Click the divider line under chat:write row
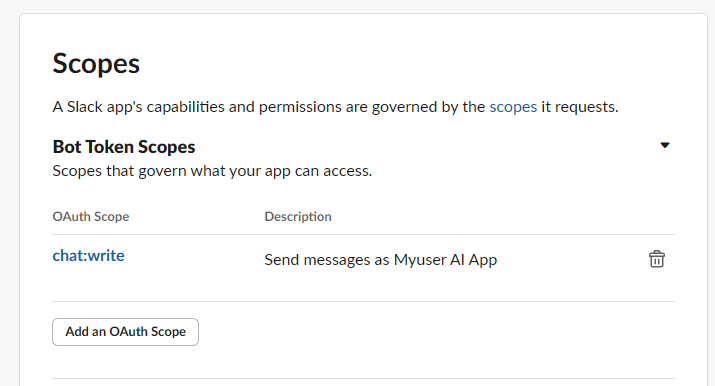 [x=363, y=301]
